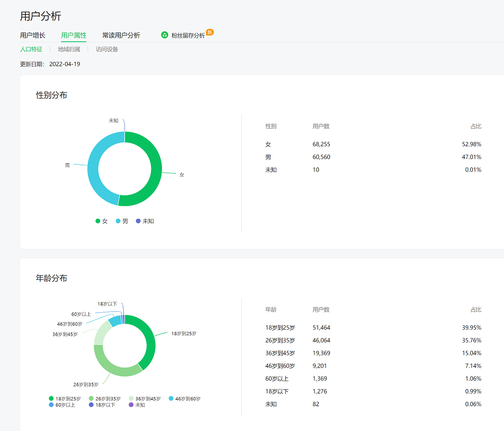Viewport: 504px width, 431px height.
Task: Click the 性别分布 section title
Action: (x=51, y=95)
